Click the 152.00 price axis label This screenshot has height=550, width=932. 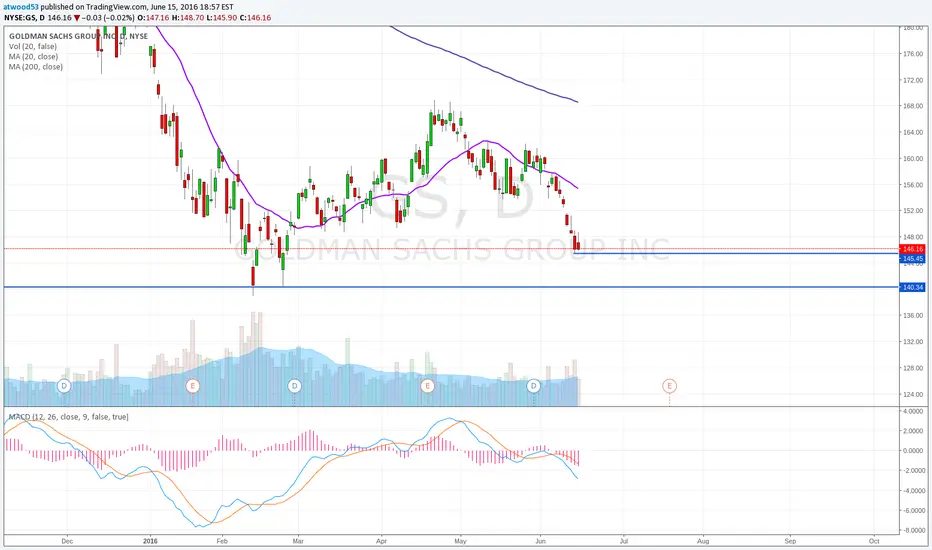[x=914, y=210]
